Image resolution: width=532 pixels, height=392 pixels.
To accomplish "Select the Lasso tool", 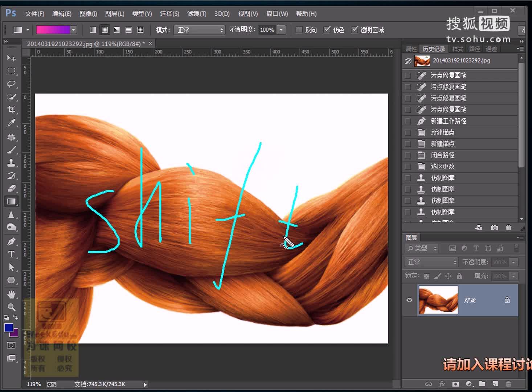I will tap(12, 84).
